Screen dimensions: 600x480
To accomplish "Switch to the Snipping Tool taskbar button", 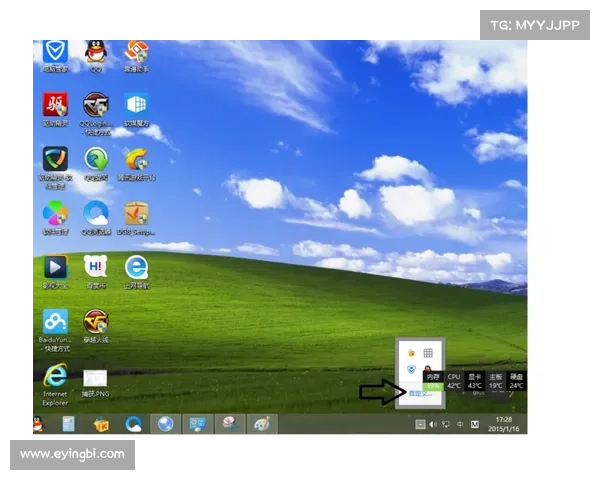I will [x=230, y=424].
